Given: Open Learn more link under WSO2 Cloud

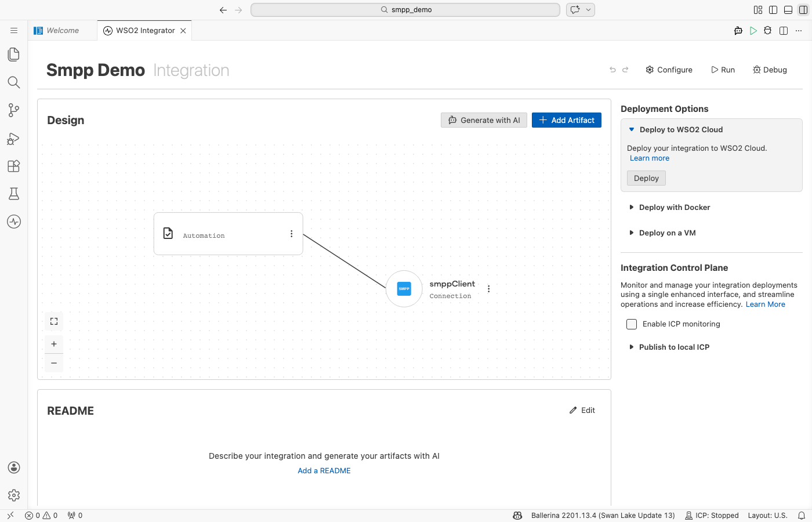Looking at the screenshot, I should point(650,158).
